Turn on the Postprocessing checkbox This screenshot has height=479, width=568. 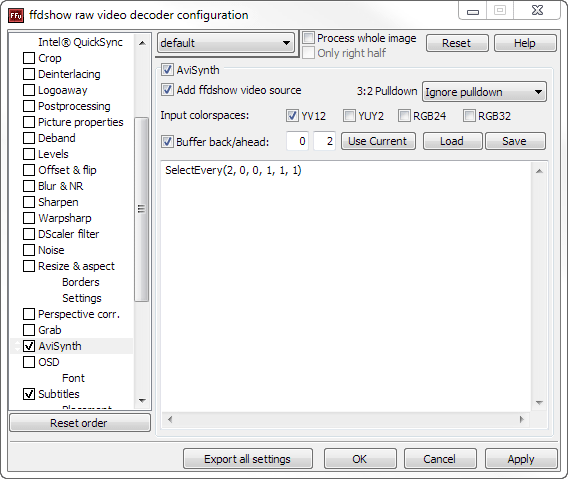[29, 106]
